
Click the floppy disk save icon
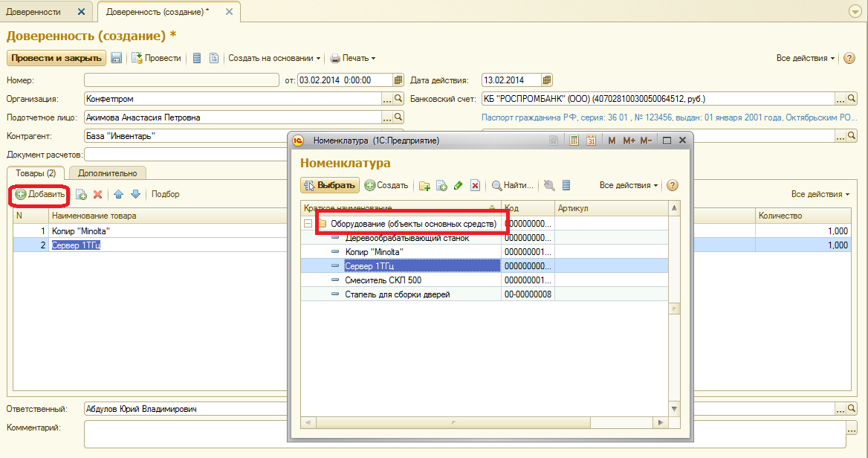[x=116, y=58]
